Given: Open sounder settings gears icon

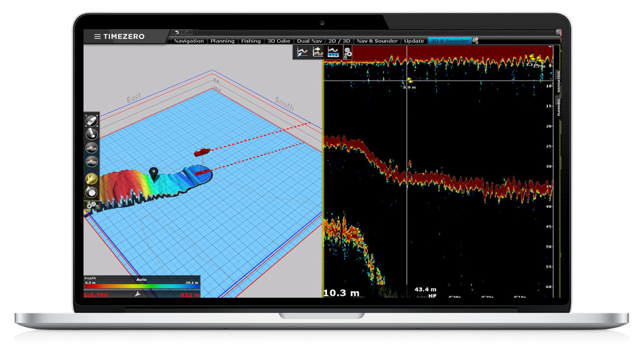Looking at the screenshot, I should [347, 52].
